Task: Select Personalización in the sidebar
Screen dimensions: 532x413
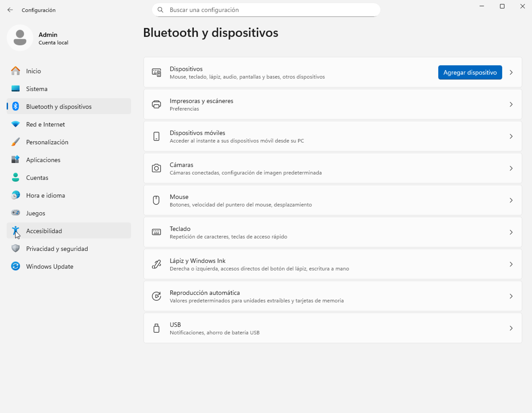Action: [x=69, y=142]
